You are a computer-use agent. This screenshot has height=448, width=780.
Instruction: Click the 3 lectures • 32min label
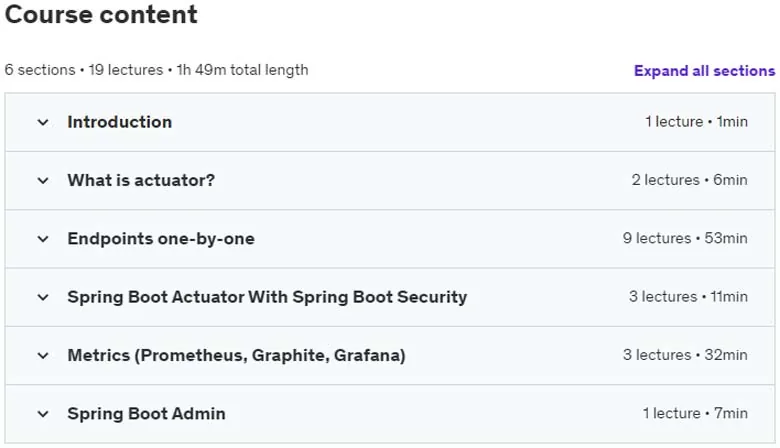click(x=685, y=355)
